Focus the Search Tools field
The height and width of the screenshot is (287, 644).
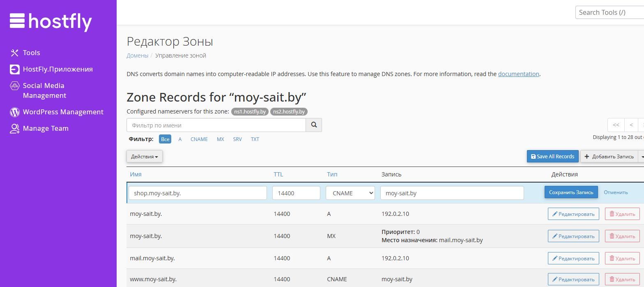609,12
